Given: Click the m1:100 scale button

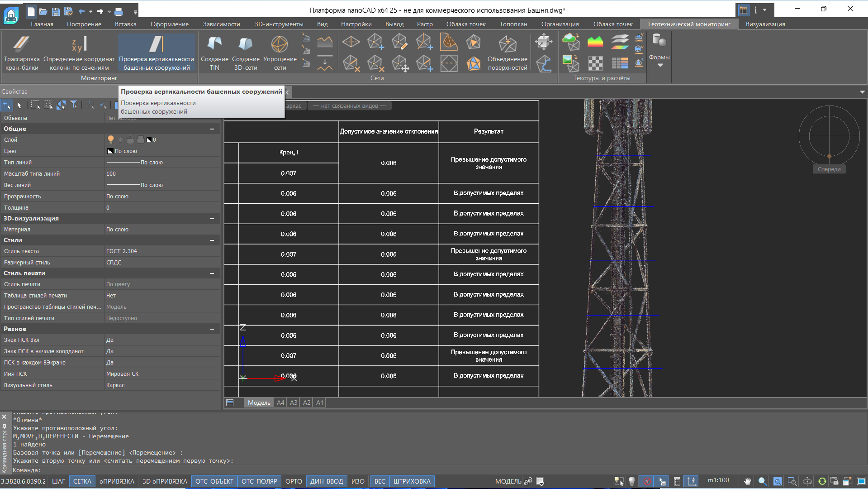Looking at the screenshot, I should [x=718, y=480].
